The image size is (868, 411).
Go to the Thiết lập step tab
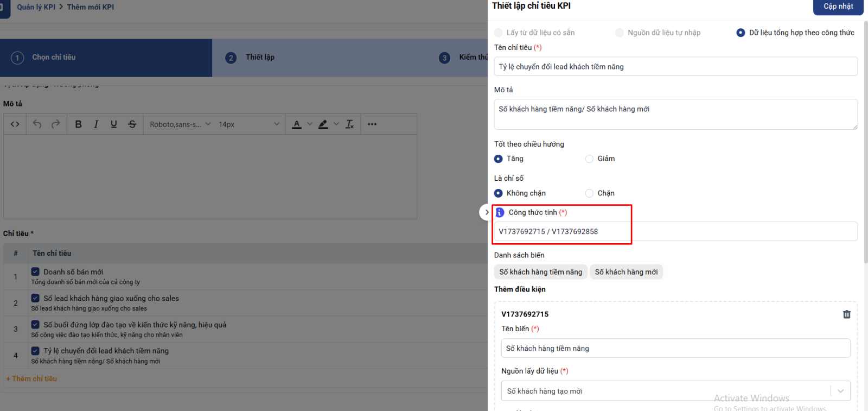click(260, 58)
